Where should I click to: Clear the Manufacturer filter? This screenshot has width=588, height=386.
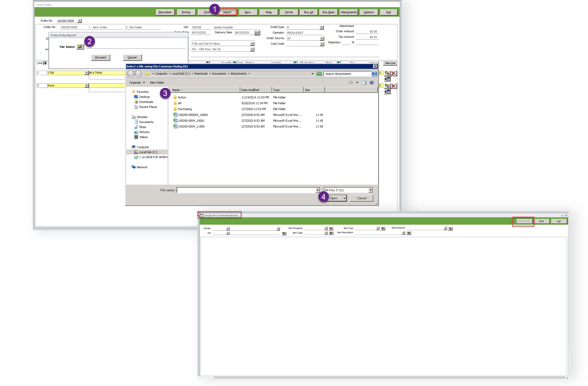tap(451, 229)
